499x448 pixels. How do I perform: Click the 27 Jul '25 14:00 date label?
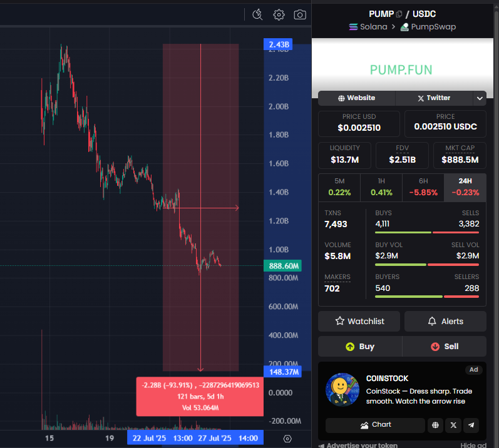click(228, 438)
